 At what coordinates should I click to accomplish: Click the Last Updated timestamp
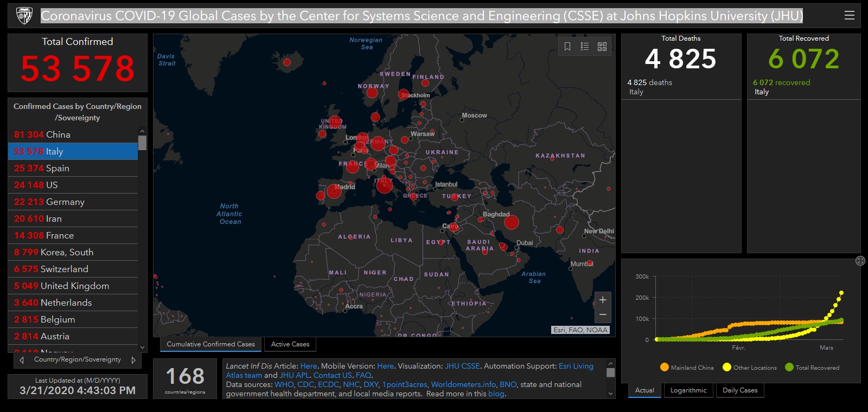point(78,390)
